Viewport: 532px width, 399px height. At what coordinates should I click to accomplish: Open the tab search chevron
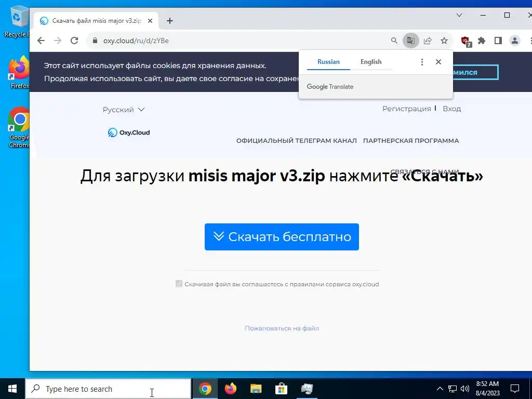coord(459,15)
